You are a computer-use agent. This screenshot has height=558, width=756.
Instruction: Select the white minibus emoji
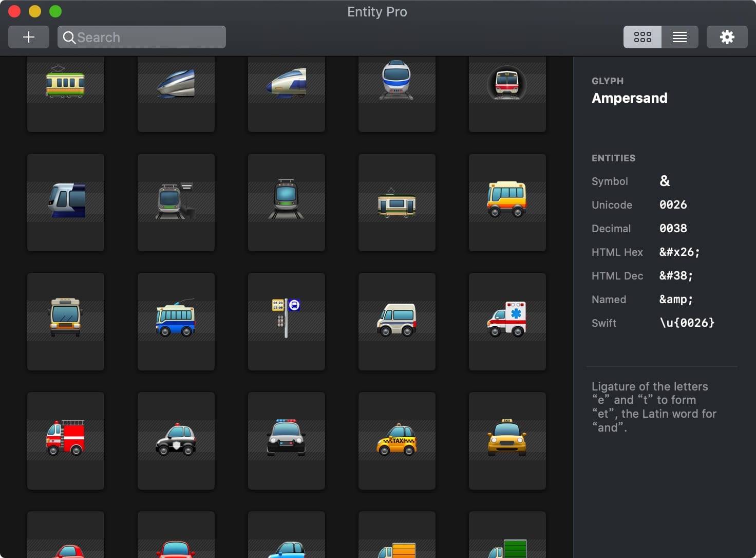click(397, 322)
